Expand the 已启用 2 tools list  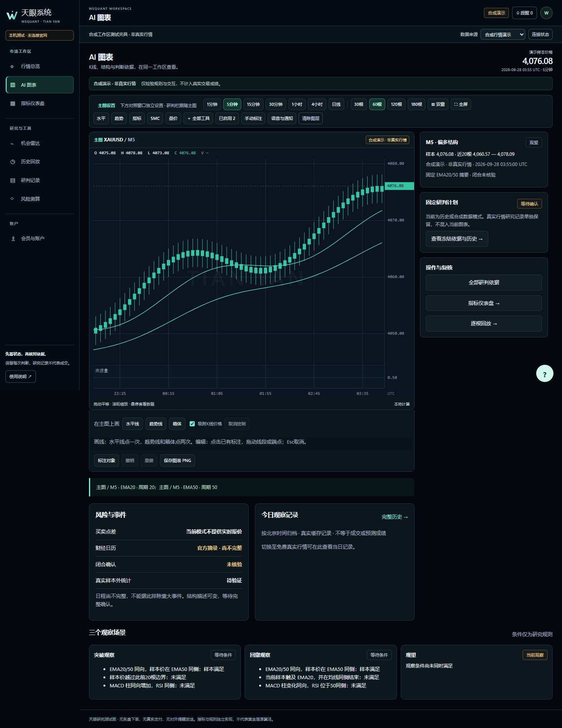(227, 118)
